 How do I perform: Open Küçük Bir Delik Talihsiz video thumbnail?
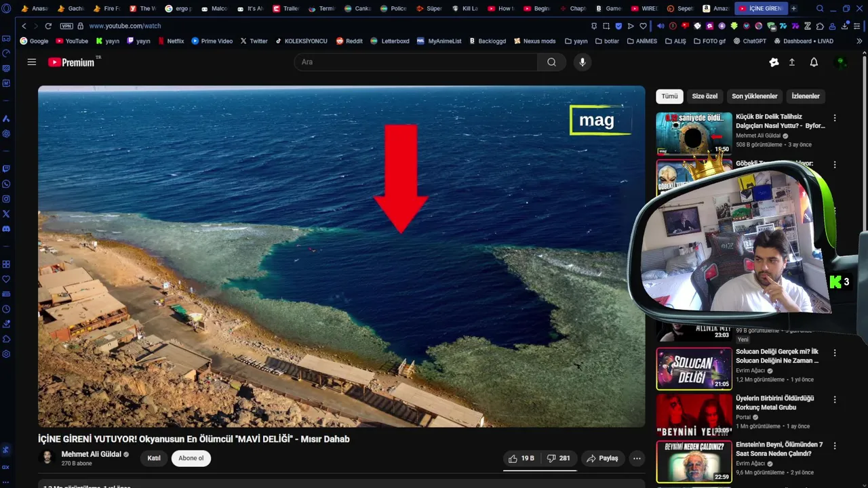[694, 133]
